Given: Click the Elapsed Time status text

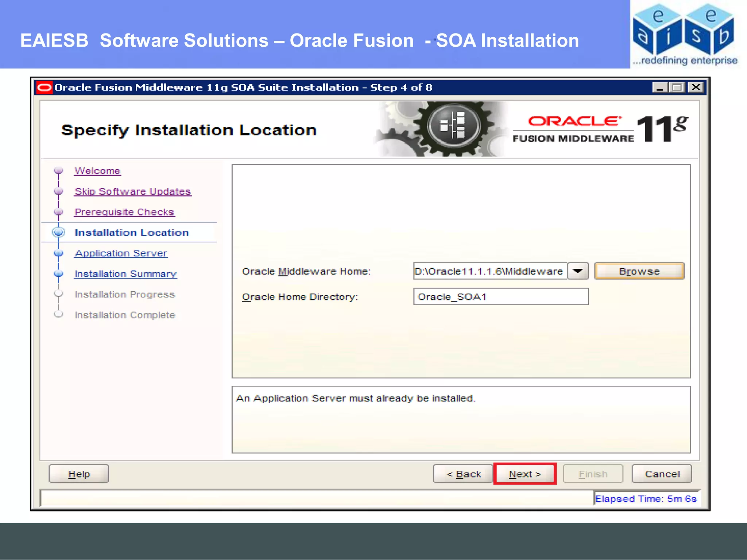Looking at the screenshot, I should click(x=646, y=499).
